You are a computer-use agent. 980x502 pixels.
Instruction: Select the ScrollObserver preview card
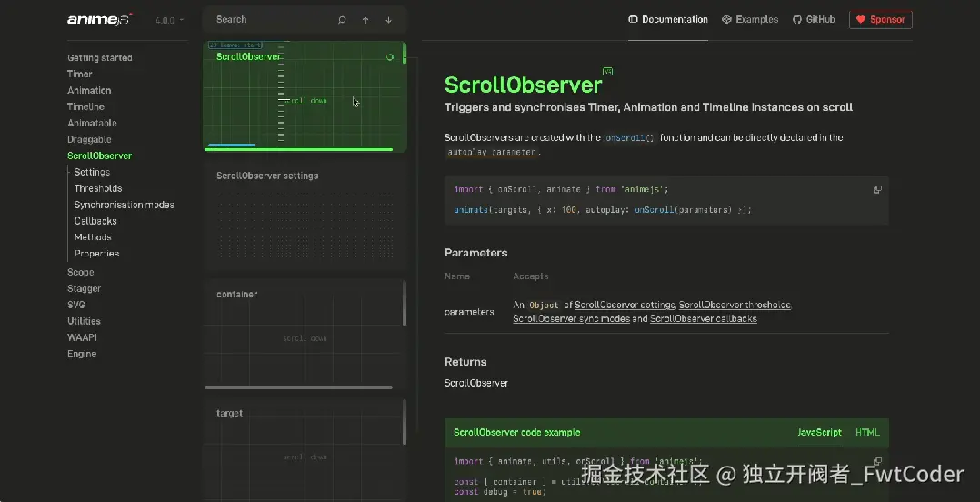pyautogui.click(x=305, y=95)
